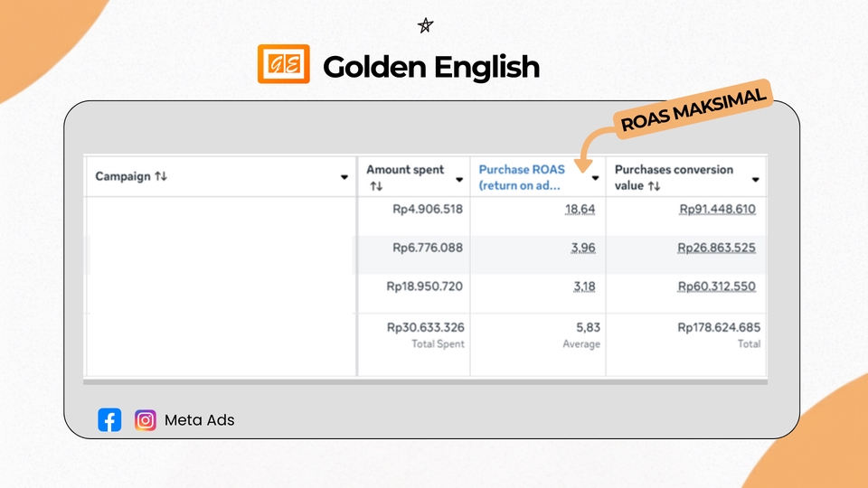Image resolution: width=868 pixels, height=488 pixels.
Task: Click the Meta Ads label
Action: [199, 420]
